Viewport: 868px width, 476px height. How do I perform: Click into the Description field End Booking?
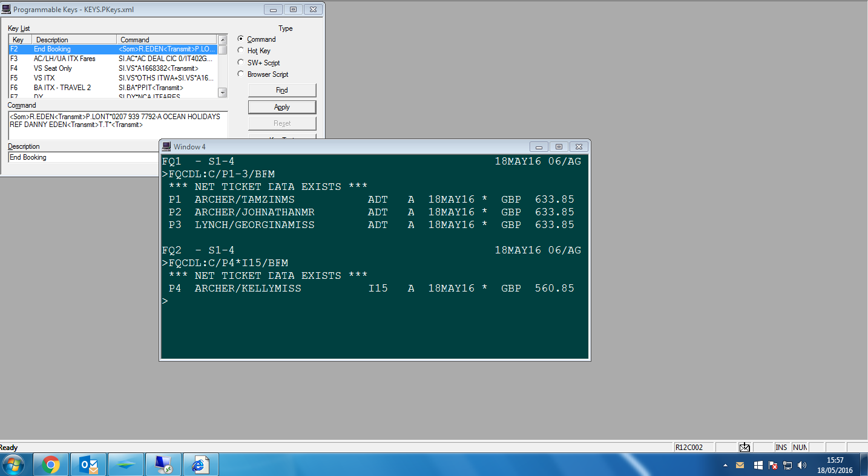pos(84,157)
